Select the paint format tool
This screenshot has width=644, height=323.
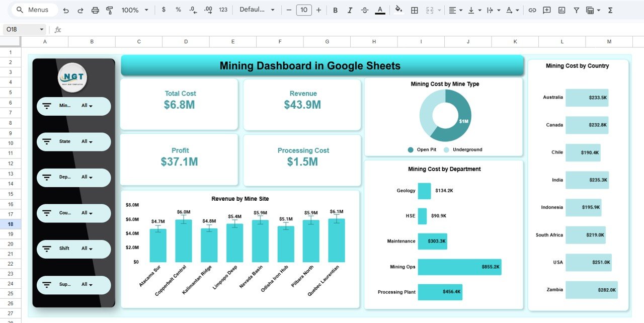(109, 10)
